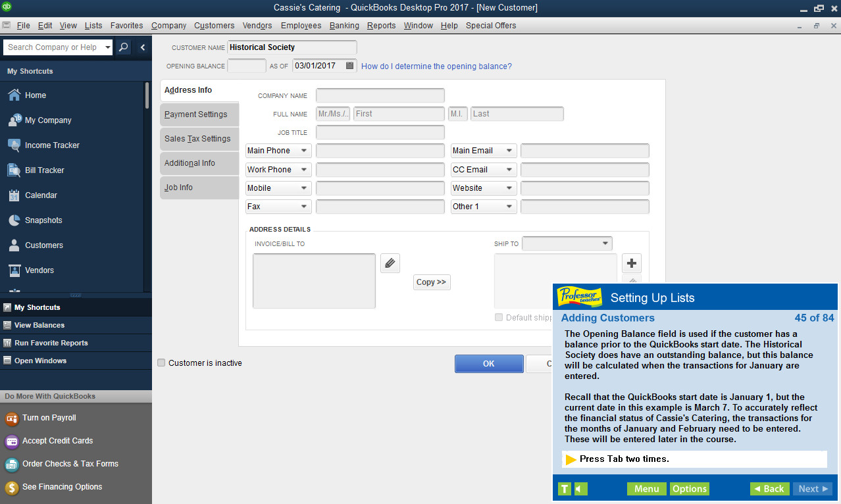841x504 pixels.
Task: Select the Turn on Payroll option
Action: click(x=49, y=418)
